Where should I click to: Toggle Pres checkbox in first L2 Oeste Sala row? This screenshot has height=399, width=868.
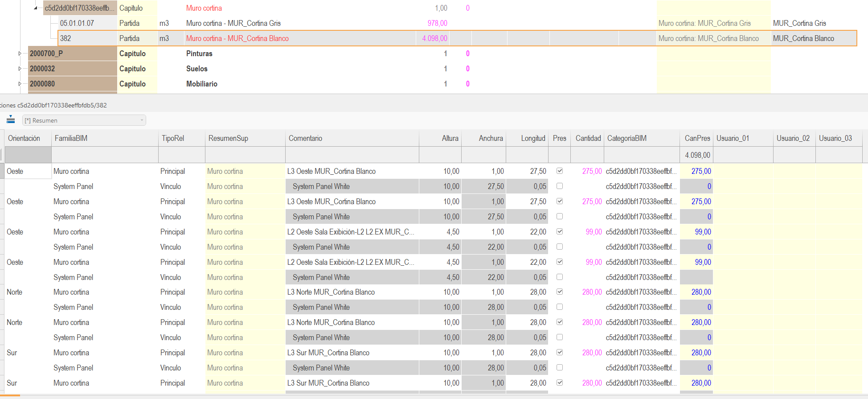click(560, 231)
